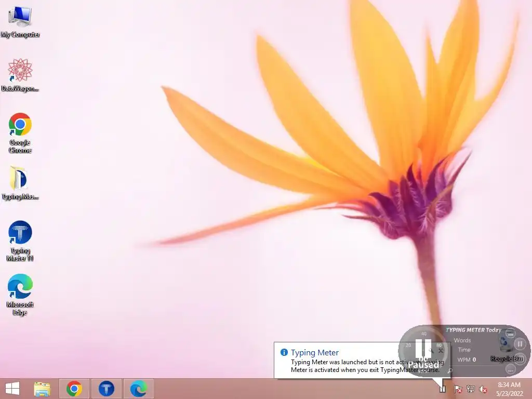
Task: Click the wrench settings icon in balloon
Action: point(432,351)
